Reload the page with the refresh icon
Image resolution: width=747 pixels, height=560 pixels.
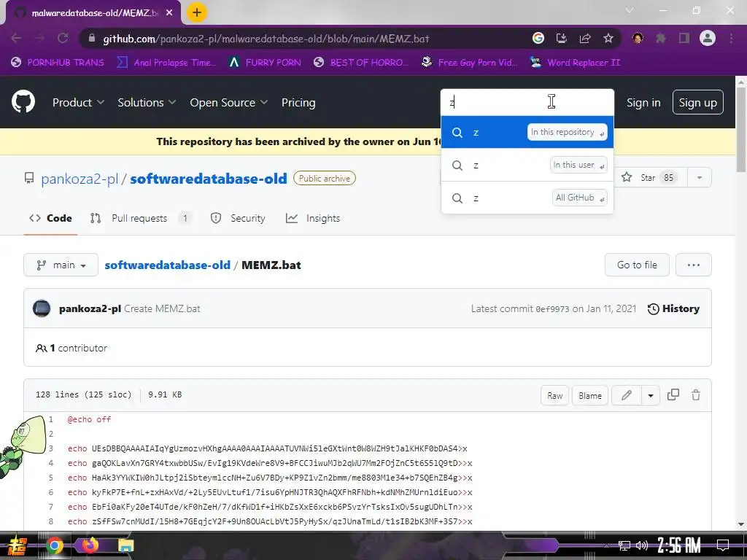63,38
